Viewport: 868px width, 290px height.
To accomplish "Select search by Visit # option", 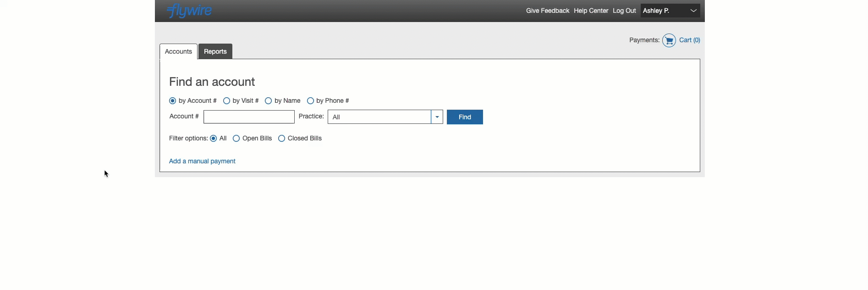I will pos(226,101).
